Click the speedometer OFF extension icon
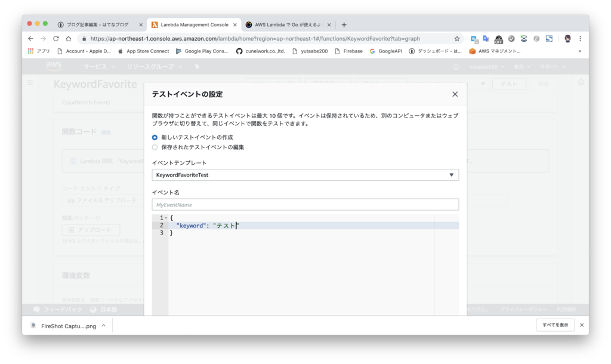This screenshot has width=611, height=364. [x=498, y=39]
